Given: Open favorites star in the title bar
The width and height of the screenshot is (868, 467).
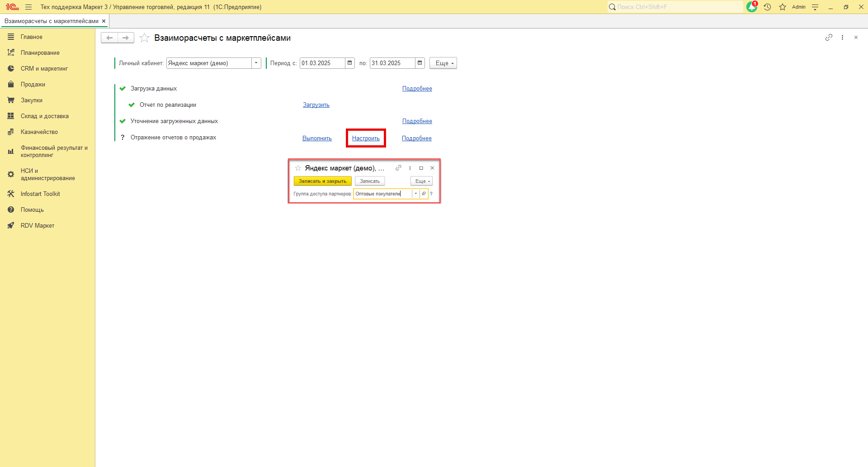Looking at the screenshot, I should [783, 7].
